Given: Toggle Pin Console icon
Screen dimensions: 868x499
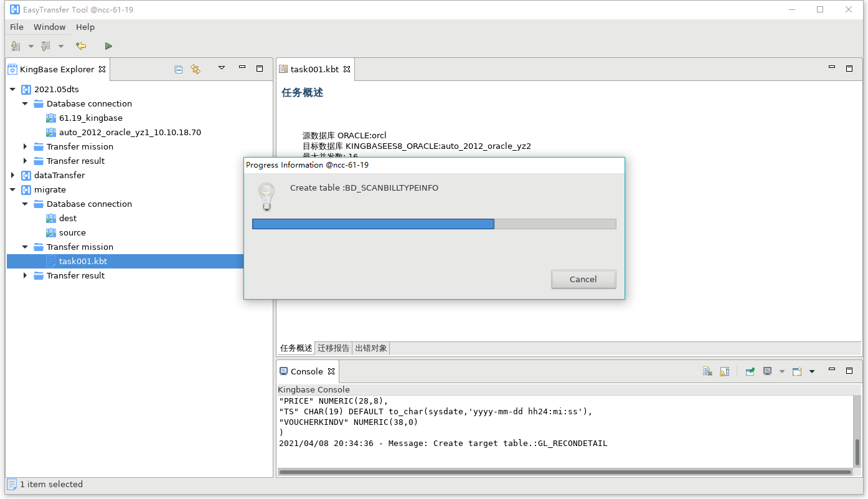Looking at the screenshot, I should coord(750,371).
